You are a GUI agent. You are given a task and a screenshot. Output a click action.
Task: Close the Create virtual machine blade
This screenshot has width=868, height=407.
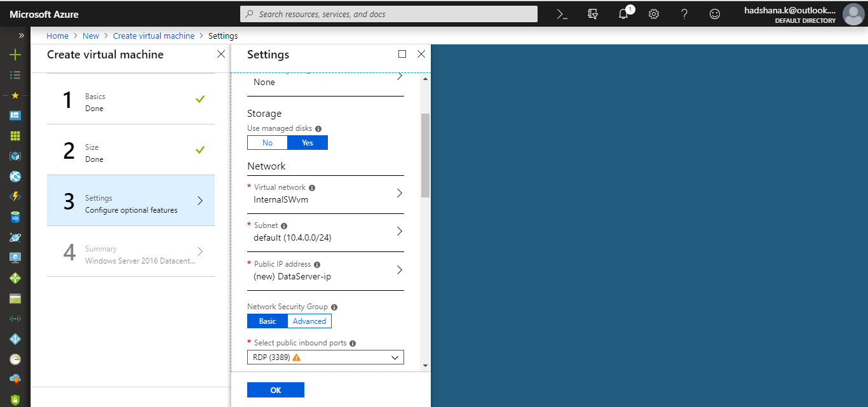[221, 54]
